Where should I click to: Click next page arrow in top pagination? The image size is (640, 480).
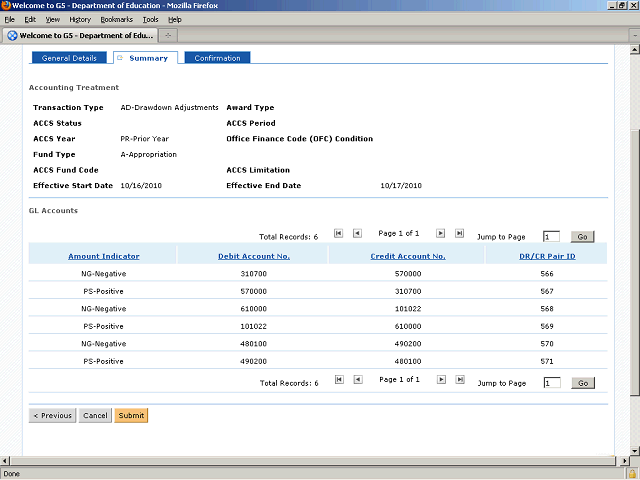[x=440, y=233]
